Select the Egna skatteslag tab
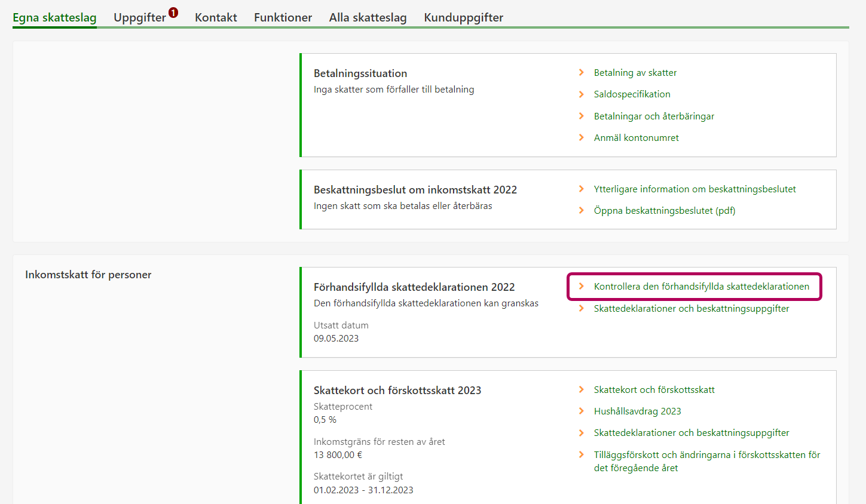 (x=54, y=18)
